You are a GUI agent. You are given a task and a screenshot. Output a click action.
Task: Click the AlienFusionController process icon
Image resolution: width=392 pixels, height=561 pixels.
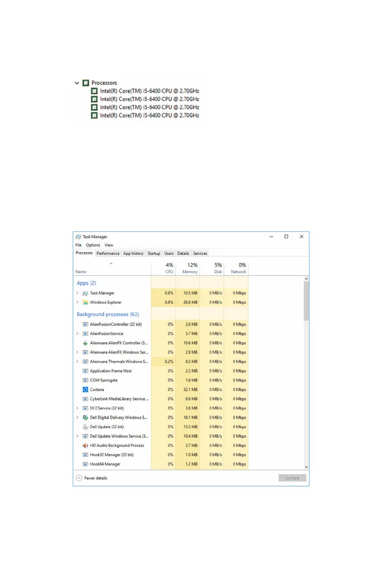pyautogui.click(x=85, y=324)
